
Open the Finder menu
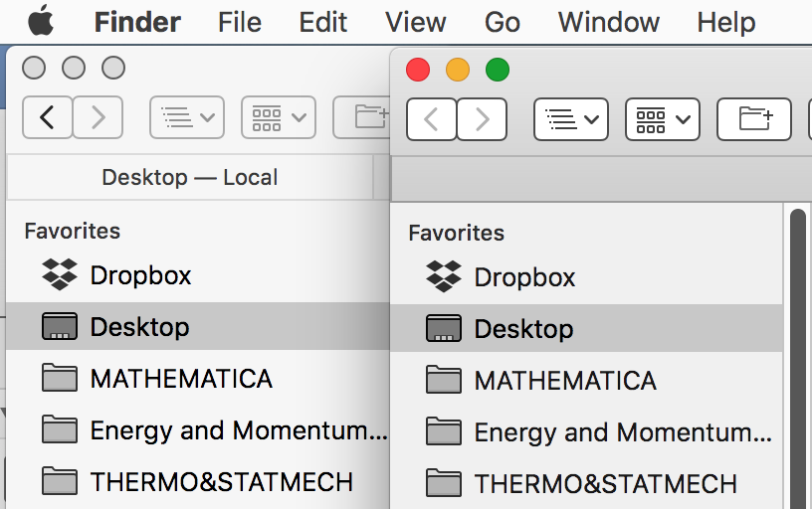pos(137,22)
